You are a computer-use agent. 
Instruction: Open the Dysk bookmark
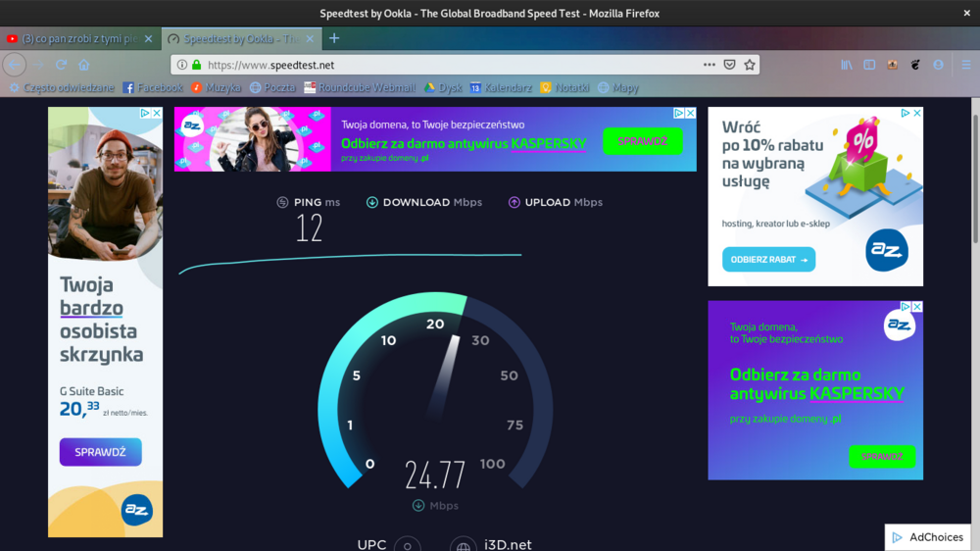pyautogui.click(x=443, y=87)
